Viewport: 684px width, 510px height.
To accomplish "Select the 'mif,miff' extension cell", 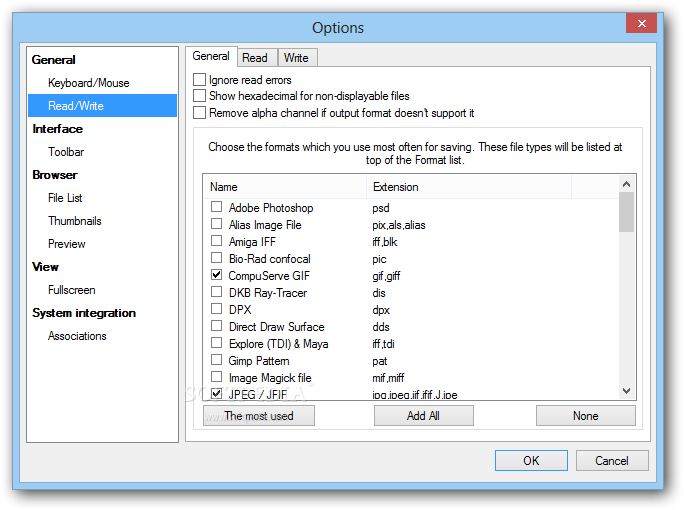I will click(x=388, y=378).
